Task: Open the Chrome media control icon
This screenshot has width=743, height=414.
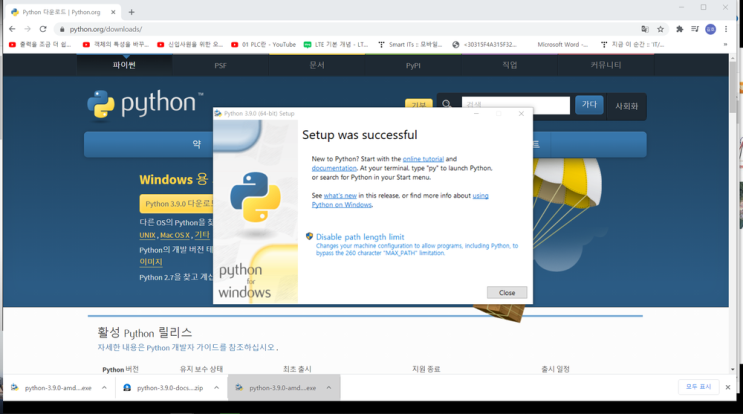Action: point(695,29)
